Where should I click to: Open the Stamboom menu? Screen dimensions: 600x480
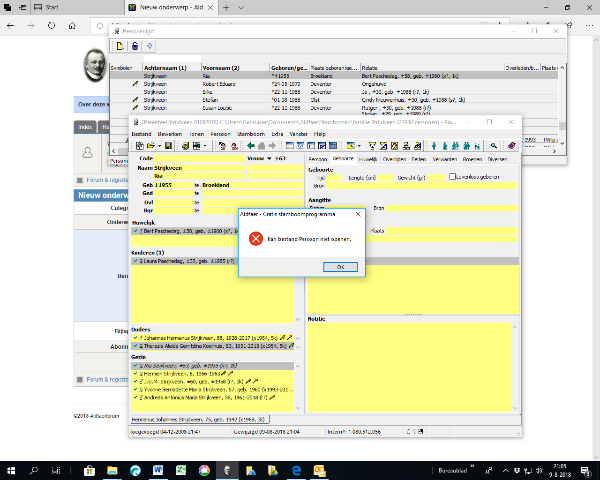(x=250, y=133)
